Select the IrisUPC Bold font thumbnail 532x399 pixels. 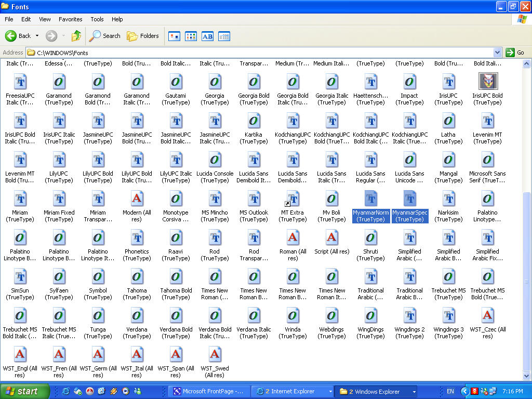pyautogui.click(x=487, y=82)
